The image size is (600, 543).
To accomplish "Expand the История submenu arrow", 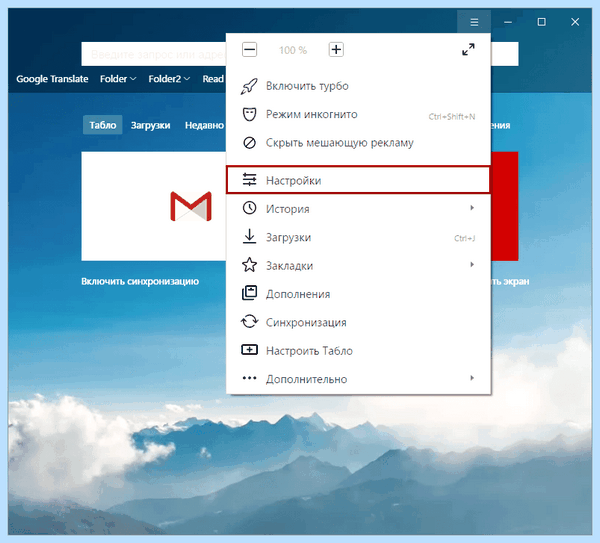I will [472, 208].
